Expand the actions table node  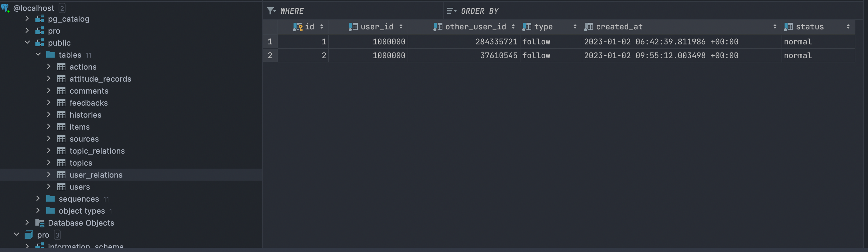click(x=49, y=67)
